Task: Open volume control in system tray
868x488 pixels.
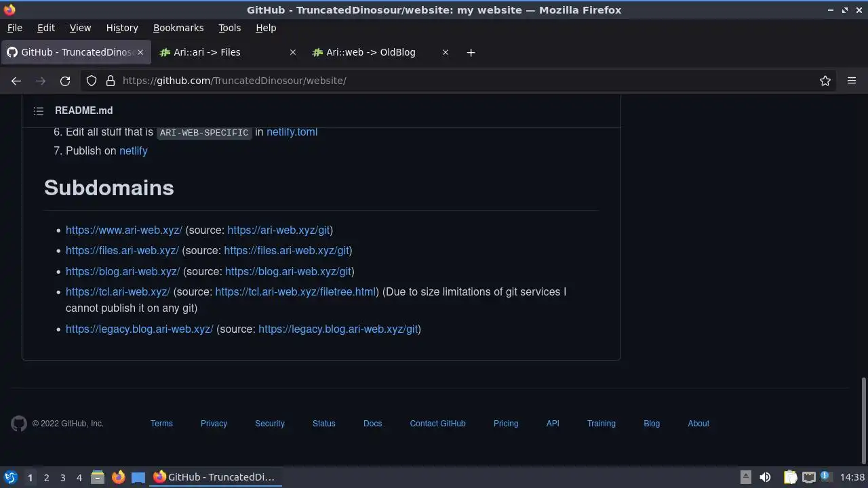Action: 765,477
